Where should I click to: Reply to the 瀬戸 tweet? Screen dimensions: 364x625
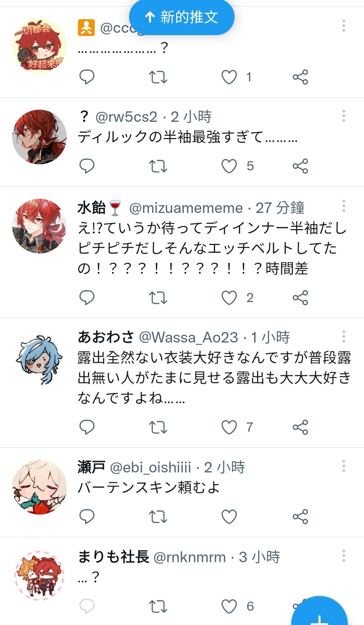pyautogui.click(x=87, y=517)
